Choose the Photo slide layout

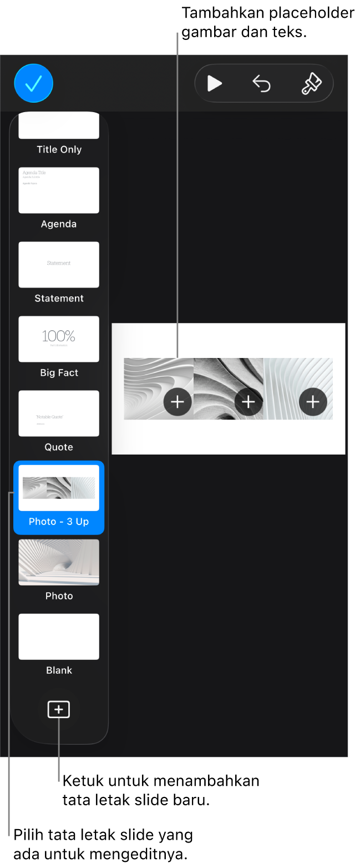point(59,562)
